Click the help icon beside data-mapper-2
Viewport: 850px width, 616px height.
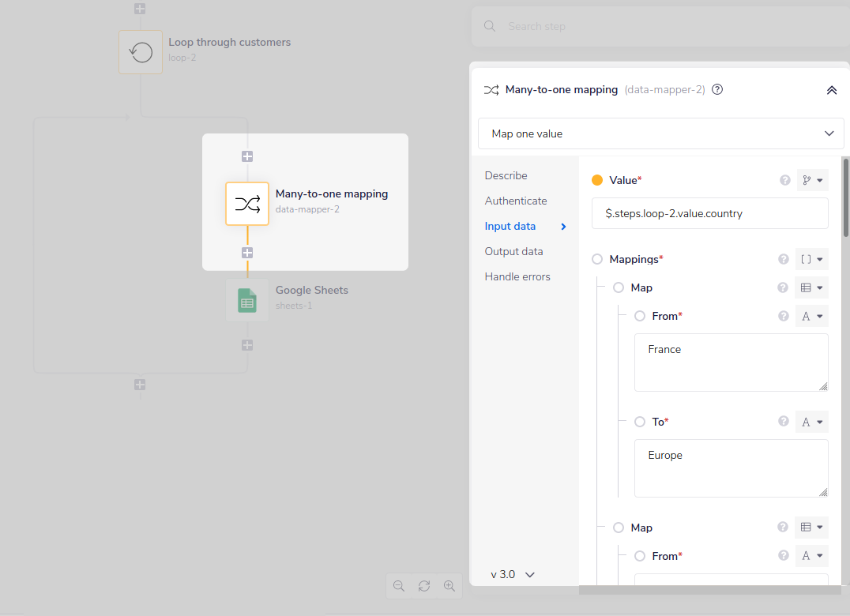(716, 89)
